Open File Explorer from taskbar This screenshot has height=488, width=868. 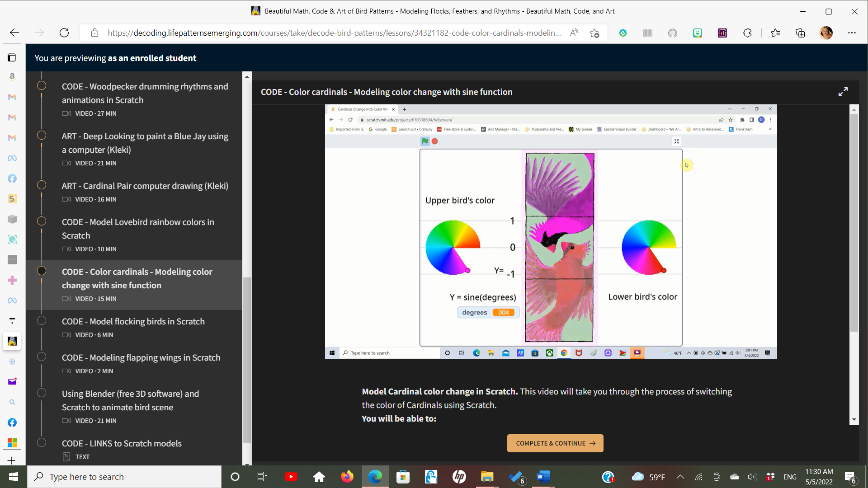coord(487,477)
